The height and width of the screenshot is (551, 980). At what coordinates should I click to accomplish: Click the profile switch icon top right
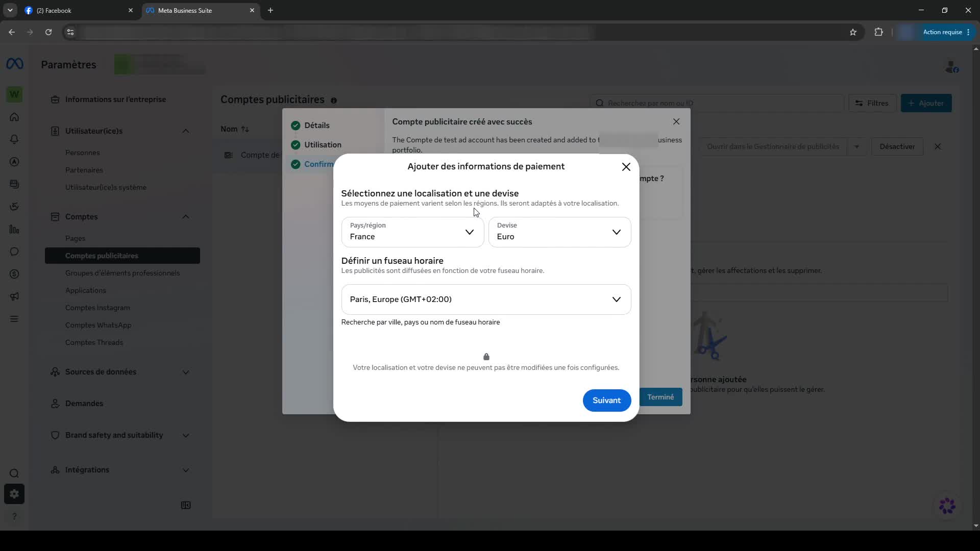tap(952, 67)
